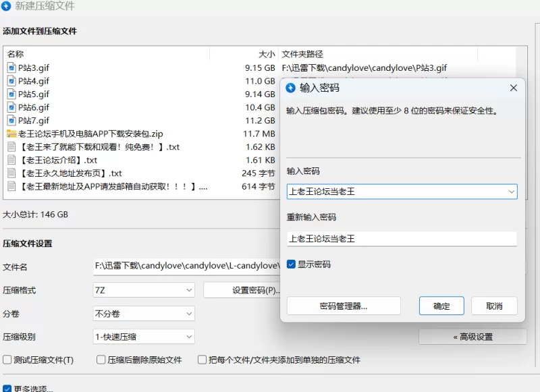Close the 输入密码 dialog

514,88
